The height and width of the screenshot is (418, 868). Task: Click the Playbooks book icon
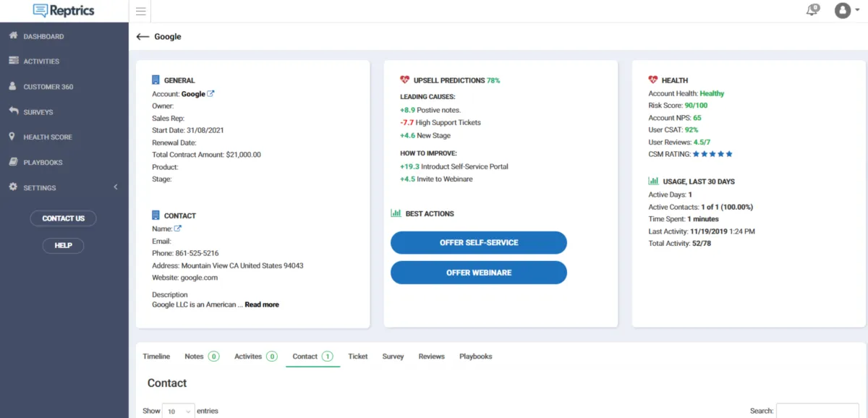pyautogui.click(x=13, y=162)
